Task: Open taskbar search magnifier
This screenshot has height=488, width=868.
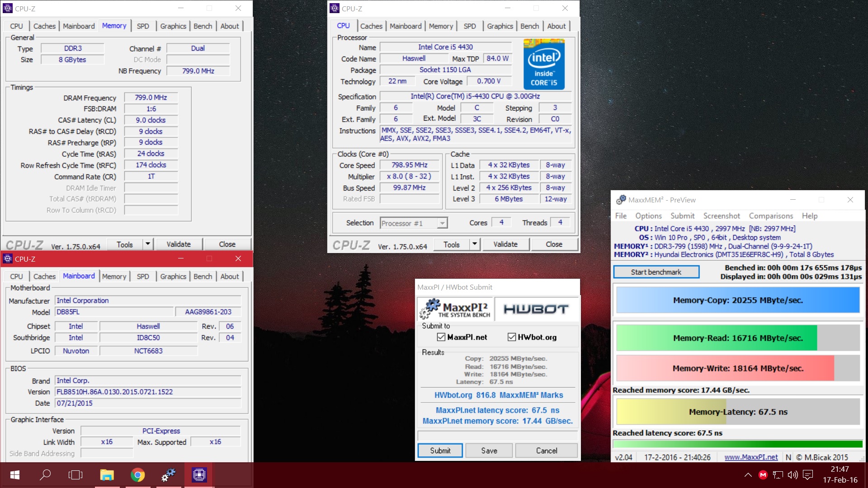Action: pyautogui.click(x=45, y=475)
